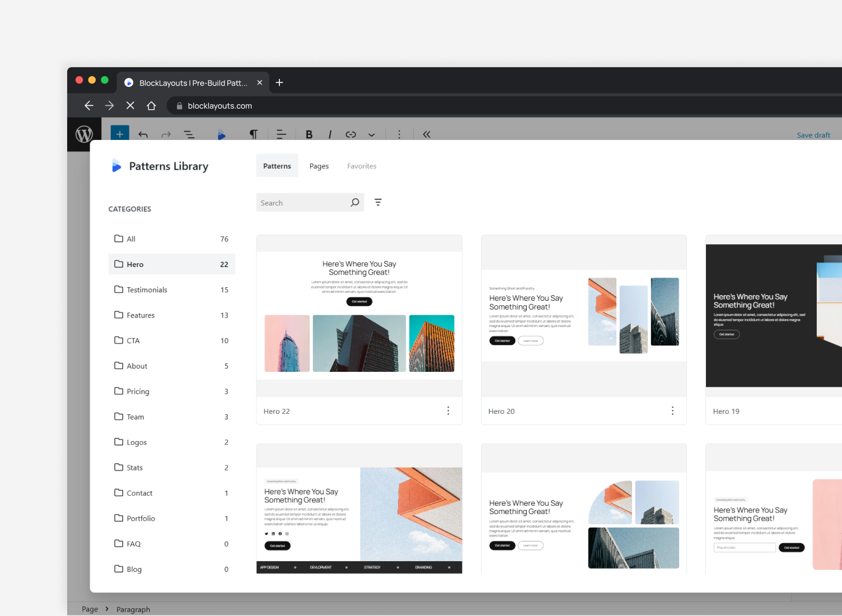Open the Pricing category

pos(172,391)
